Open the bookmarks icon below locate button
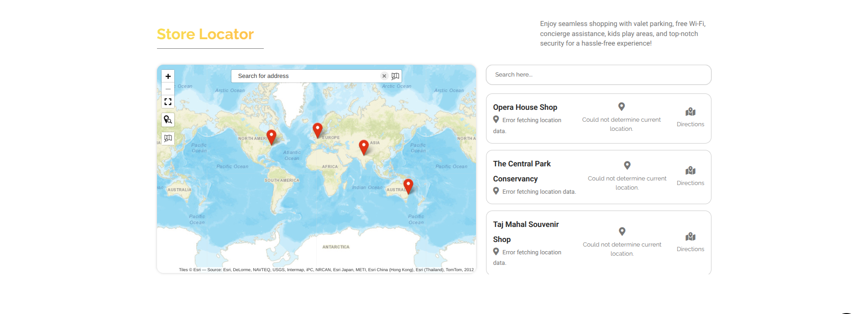The height and width of the screenshot is (314, 868). (168, 138)
